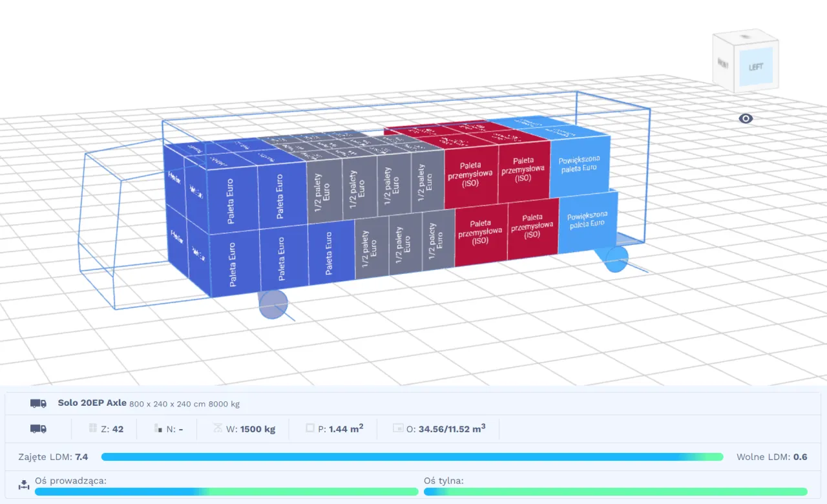This screenshot has width=827, height=504.
Task: Click the volume icon beside O: 34.56/11.52 m³
Action: coord(398,428)
